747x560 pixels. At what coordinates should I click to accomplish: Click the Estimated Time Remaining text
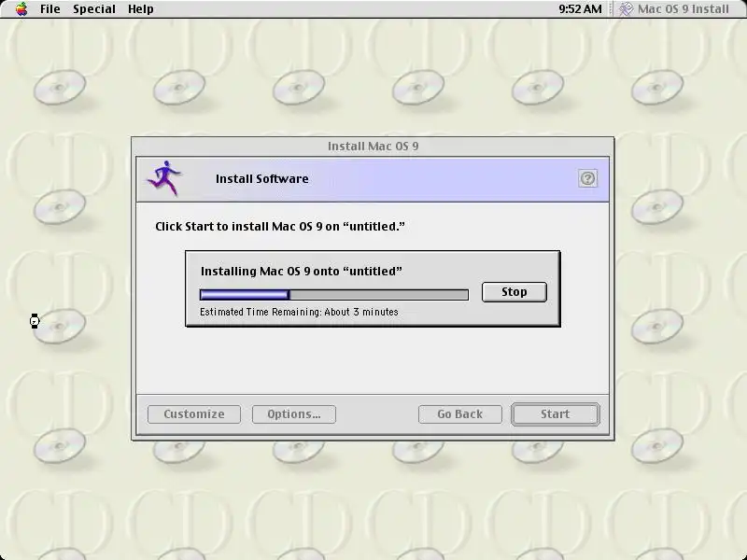(x=299, y=312)
